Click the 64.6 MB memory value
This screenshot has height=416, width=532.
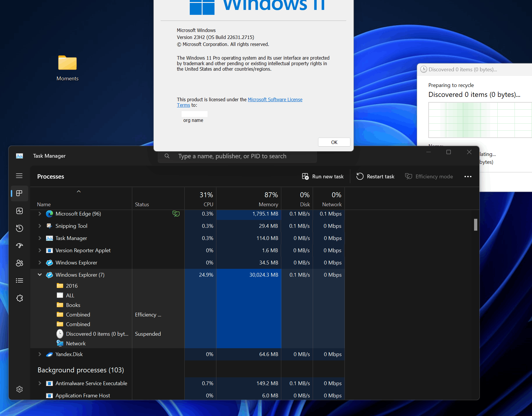point(269,354)
